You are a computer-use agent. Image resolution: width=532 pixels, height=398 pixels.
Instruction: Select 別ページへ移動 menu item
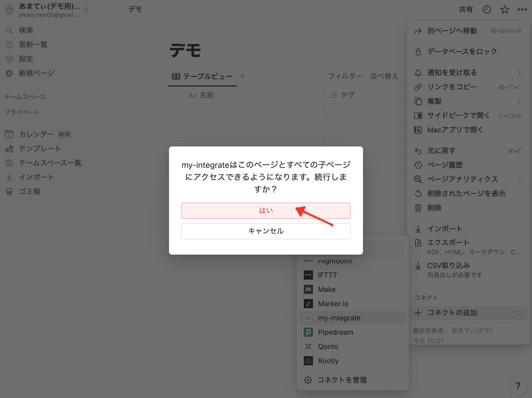(468, 31)
